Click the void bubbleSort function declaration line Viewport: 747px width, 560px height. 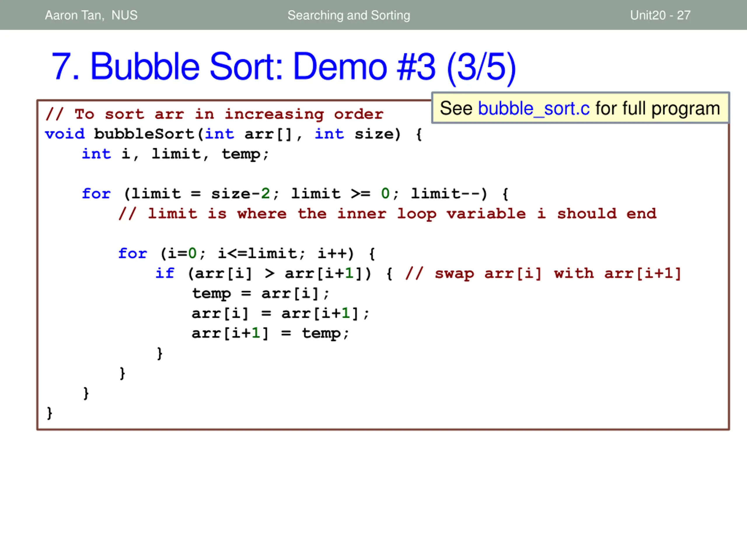point(234,134)
